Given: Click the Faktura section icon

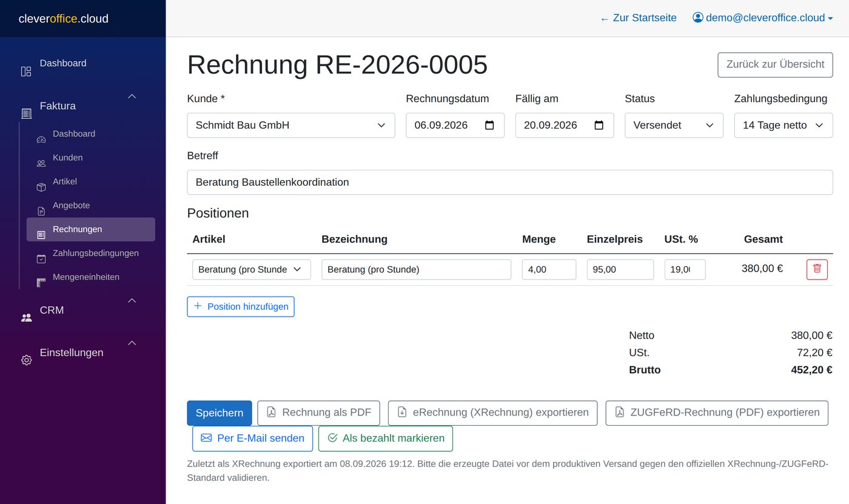Looking at the screenshot, I should click(x=26, y=113).
